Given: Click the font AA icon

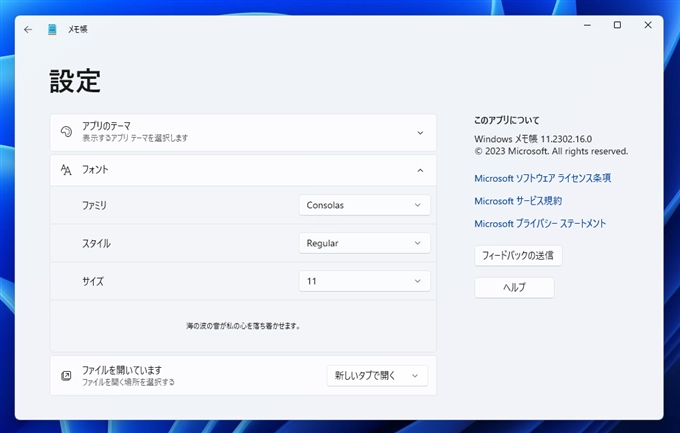Looking at the screenshot, I should pyautogui.click(x=66, y=170).
